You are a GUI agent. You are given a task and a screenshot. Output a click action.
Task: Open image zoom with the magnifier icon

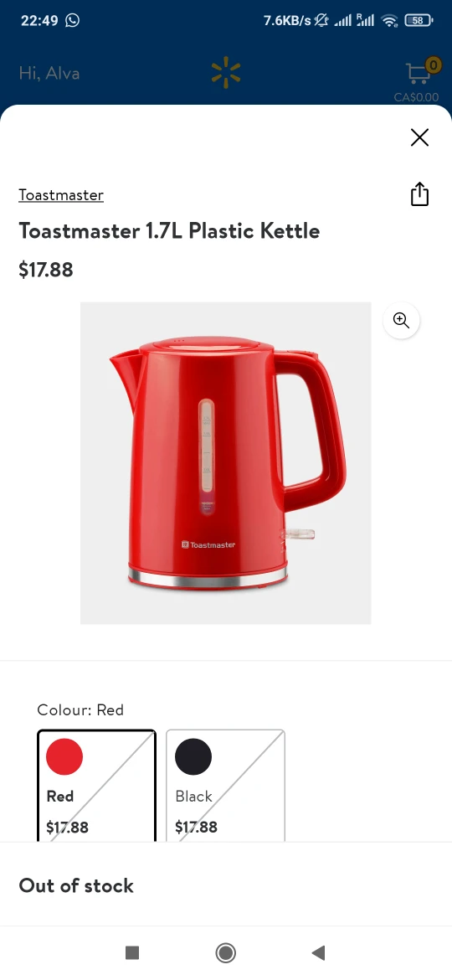coord(401,321)
